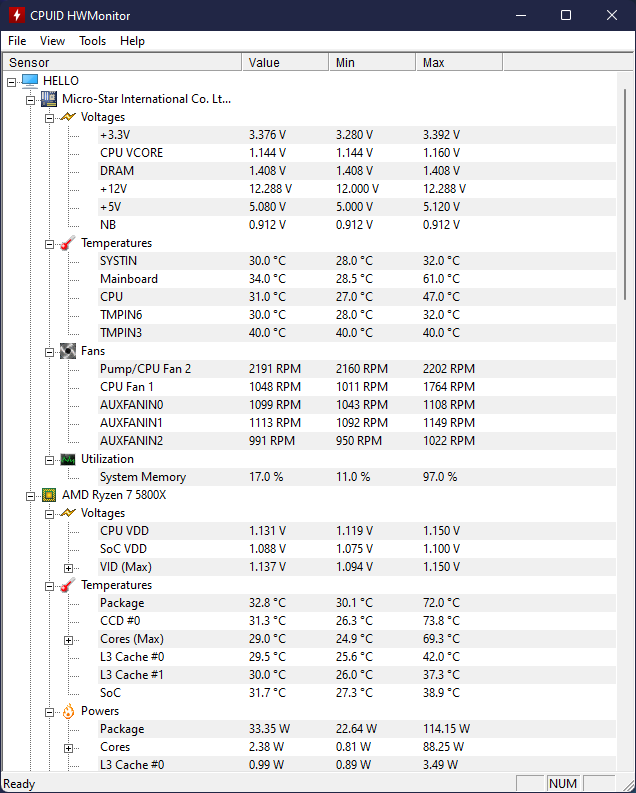
Task: Click the Max column header
Action: coord(459,63)
